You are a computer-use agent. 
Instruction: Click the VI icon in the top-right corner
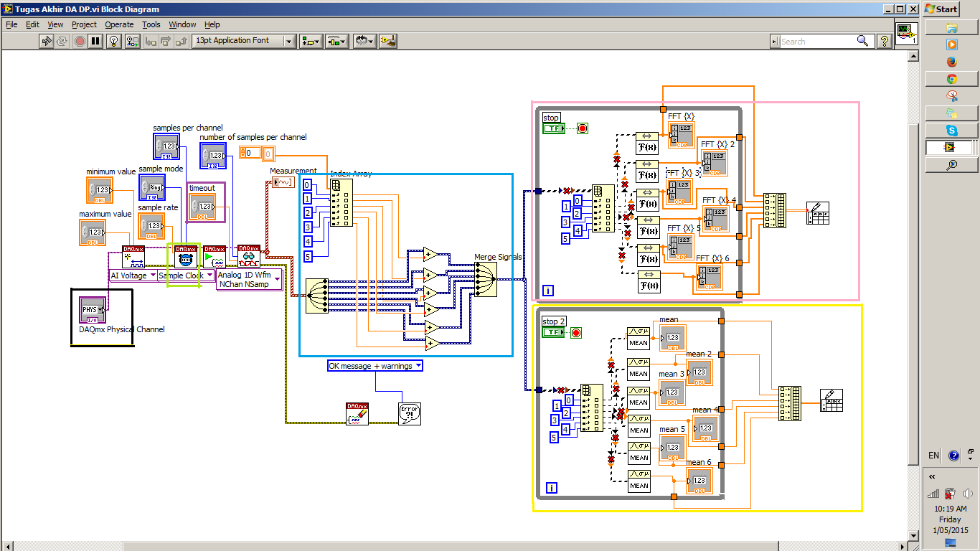(907, 34)
